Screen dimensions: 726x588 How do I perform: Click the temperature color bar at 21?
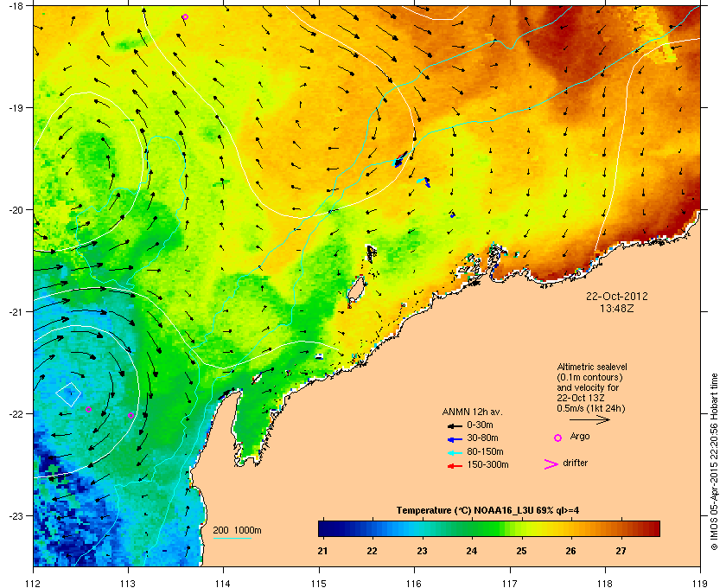click(322, 528)
